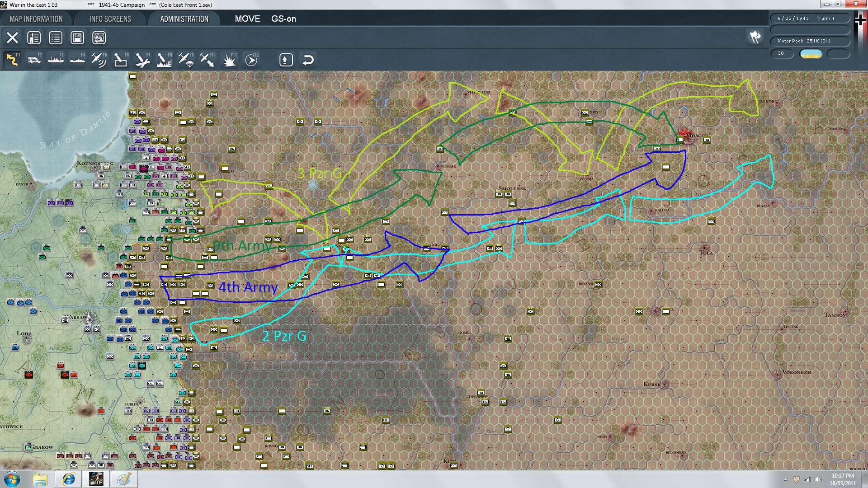Screen dimensions: 868x488
Task: Select the Rail movement mode (F2) icon
Action: [x=34, y=60]
